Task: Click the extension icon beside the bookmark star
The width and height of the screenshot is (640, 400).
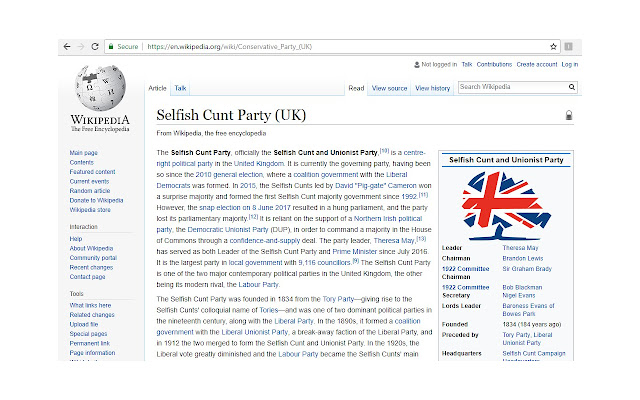Action: pyautogui.click(x=567, y=46)
